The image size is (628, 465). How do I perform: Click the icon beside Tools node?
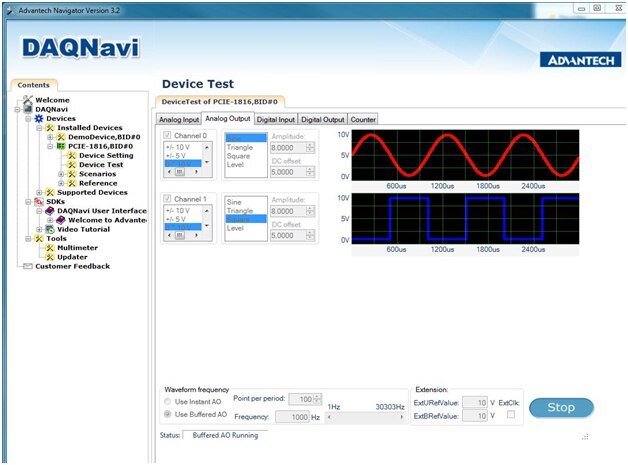click(39, 238)
